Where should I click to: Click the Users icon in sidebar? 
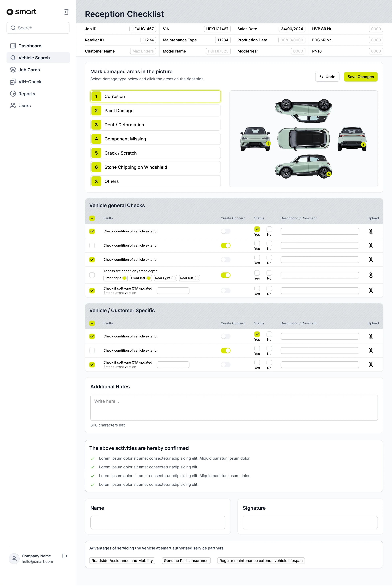[13, 106]
